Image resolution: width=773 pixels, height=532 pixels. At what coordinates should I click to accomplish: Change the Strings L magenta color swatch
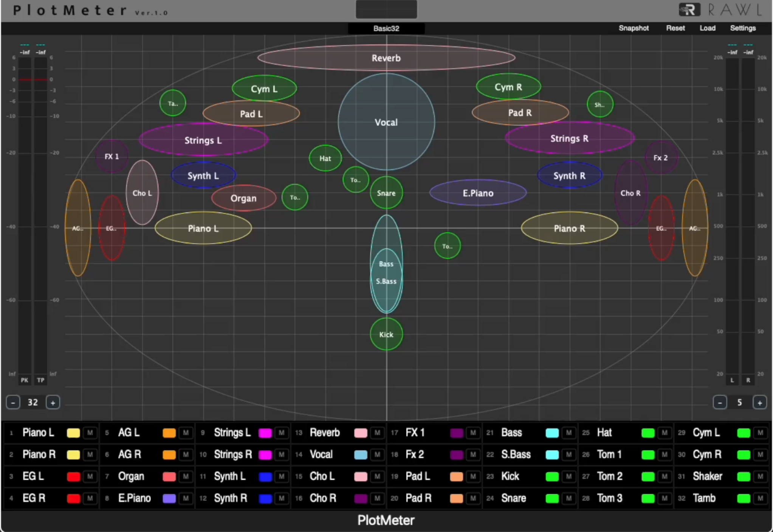pyautogui.click(x=265, y=433)
